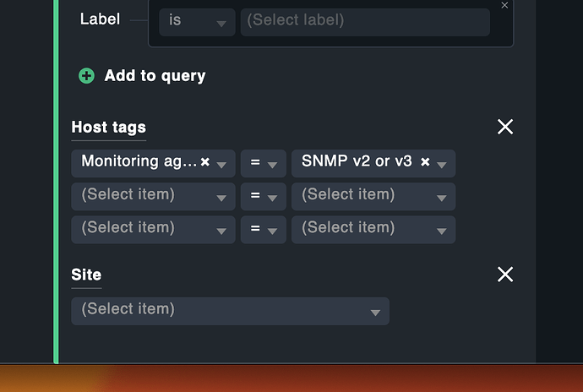Click the Host tags section heading
The image size is (583, 392).
pos(108,128)
